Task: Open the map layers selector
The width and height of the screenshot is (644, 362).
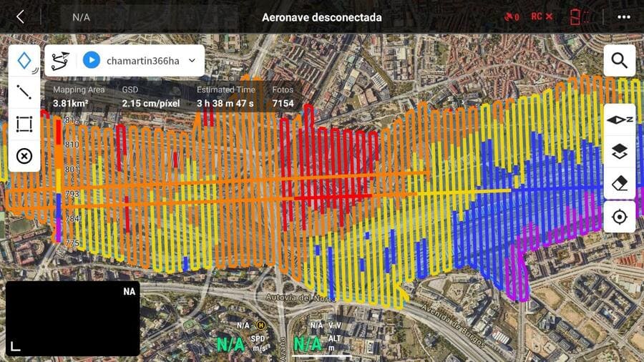Action: point(620,152)
